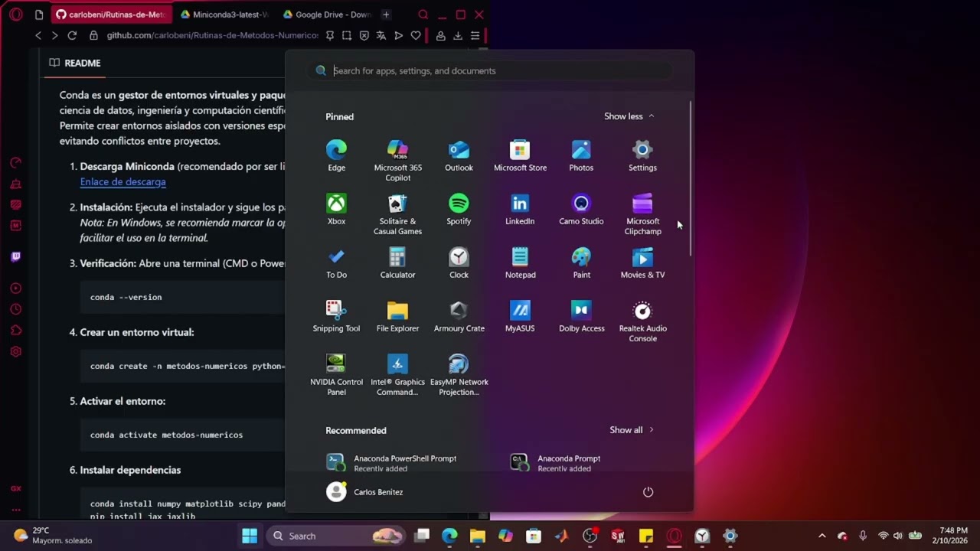This screenshot has height=551, width=980.
Task: Launch Spotify from pinned apps
Action: coord(459,209)
